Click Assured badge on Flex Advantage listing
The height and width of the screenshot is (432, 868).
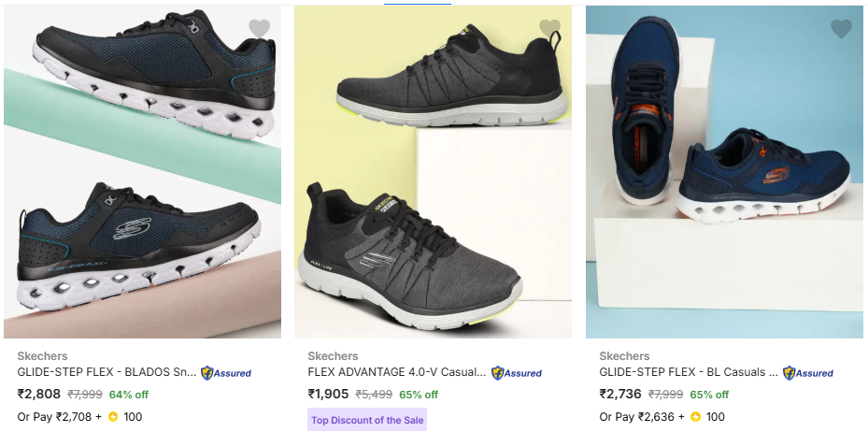pos(517,373)
